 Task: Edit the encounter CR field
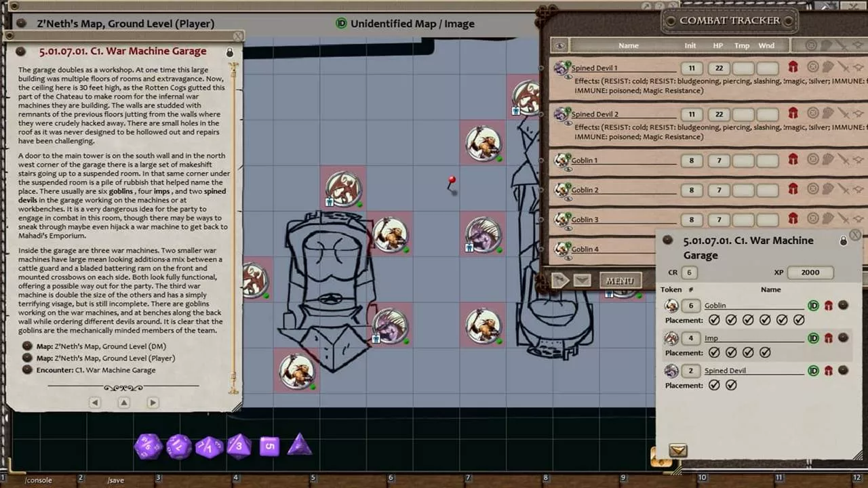[689, 272]
